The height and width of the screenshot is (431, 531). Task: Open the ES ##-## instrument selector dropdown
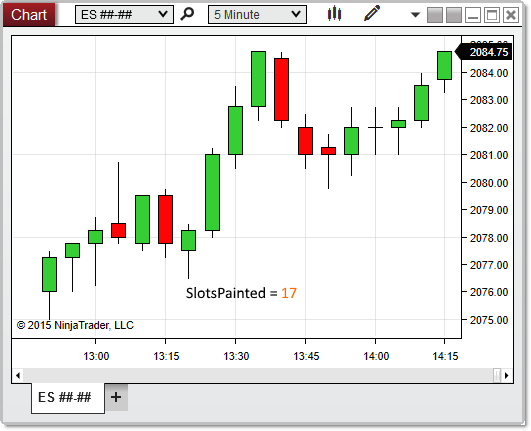coord(124,15)
